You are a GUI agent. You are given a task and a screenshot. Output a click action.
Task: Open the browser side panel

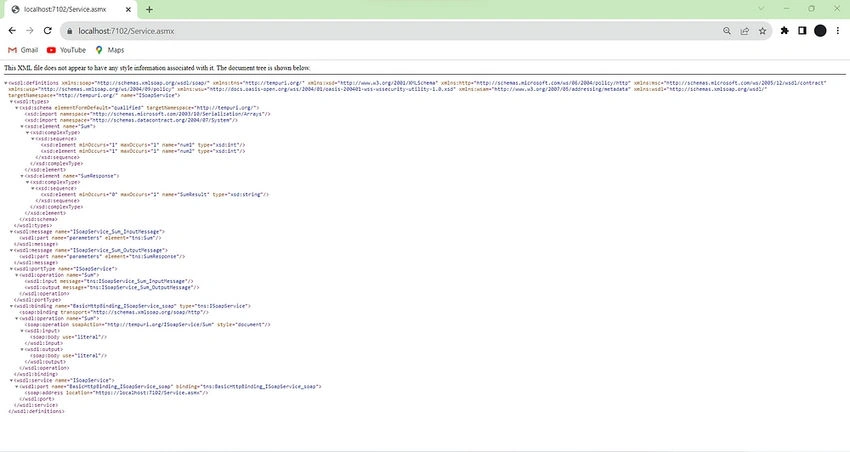tap(802, 31)
